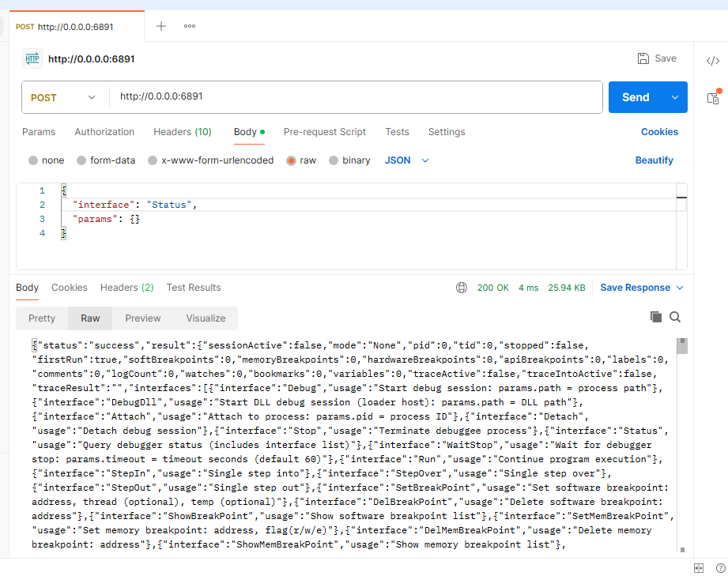This screenshot has height=576, width=728.
Task: Send the POST request
Action: [x=636, y=97]
